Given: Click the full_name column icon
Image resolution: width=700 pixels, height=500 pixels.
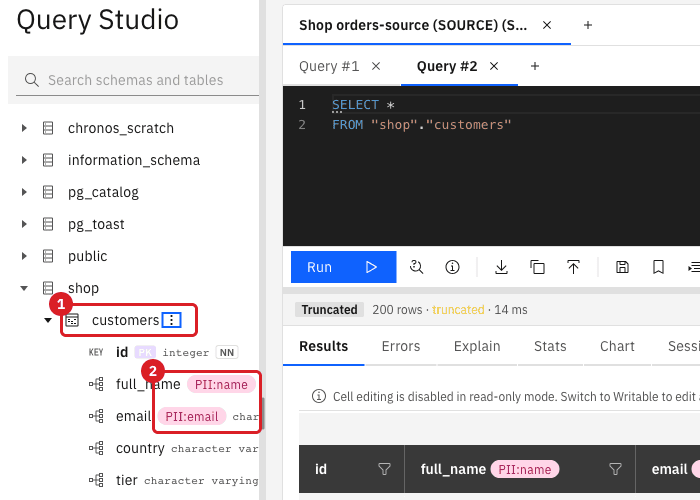Looking at the screenshot, I should (96, 384).
